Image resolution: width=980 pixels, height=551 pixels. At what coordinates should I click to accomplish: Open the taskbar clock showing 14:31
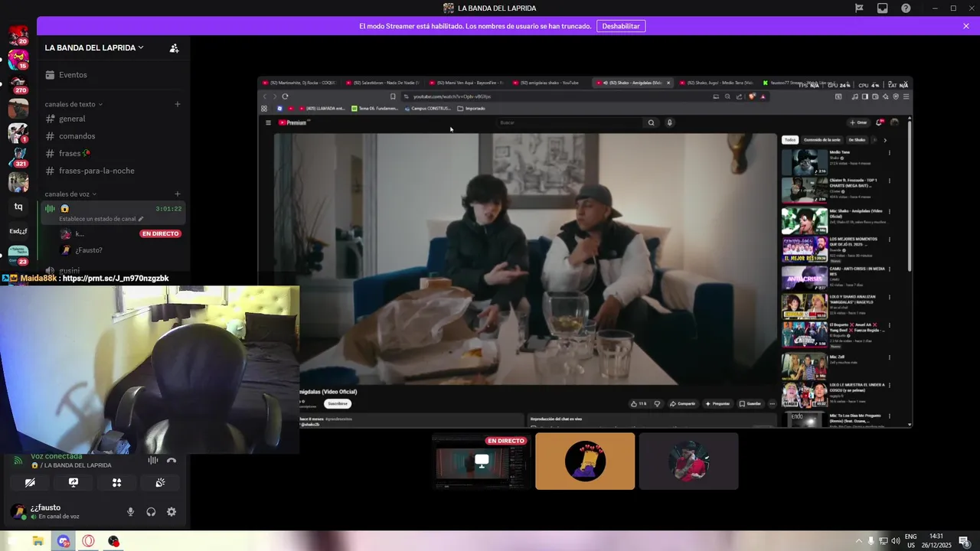pyautogui.click(x=936, y=541)
